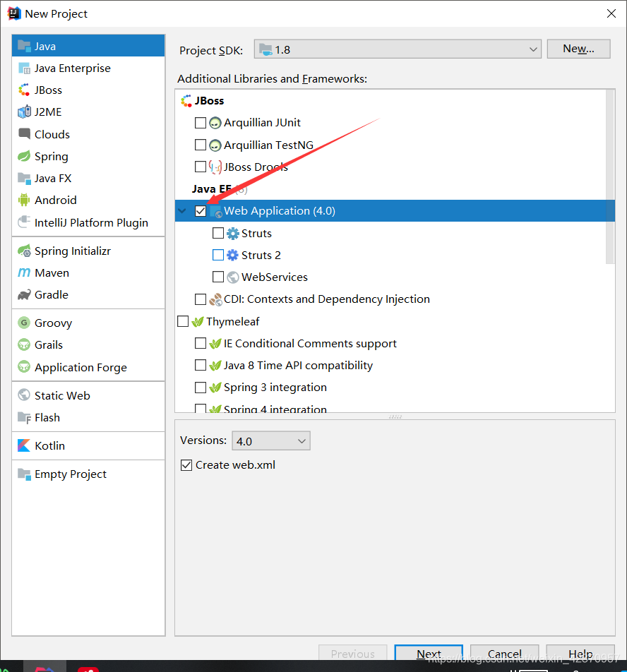
Task: Collapse the Web Application tree node
Action: (x=183, y=211)
